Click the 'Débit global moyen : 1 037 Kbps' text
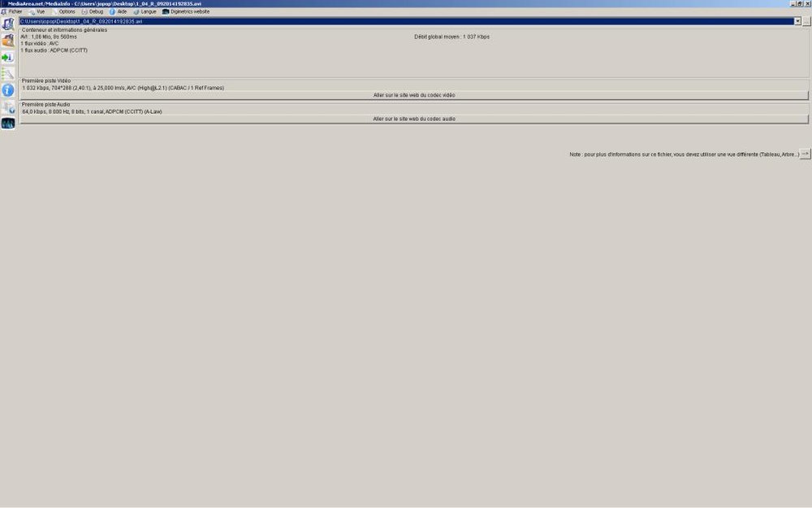Image resolution: width=812 pixels, height=508 pixels. [451, 37]
